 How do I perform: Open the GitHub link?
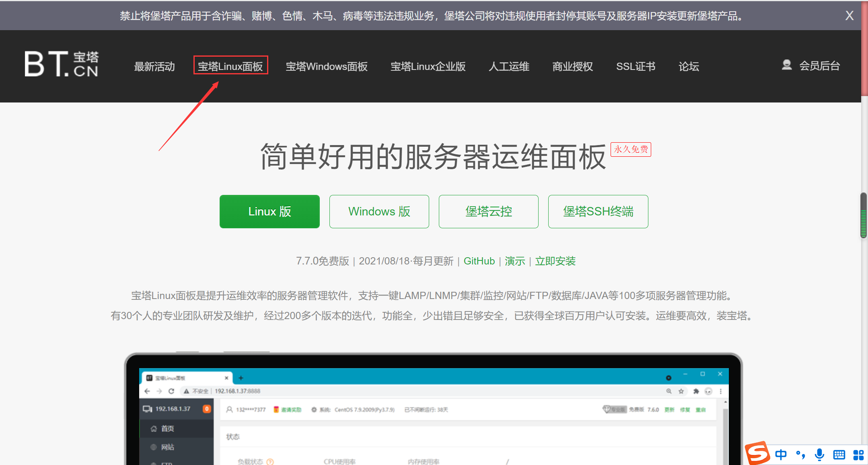pos(479,261)
